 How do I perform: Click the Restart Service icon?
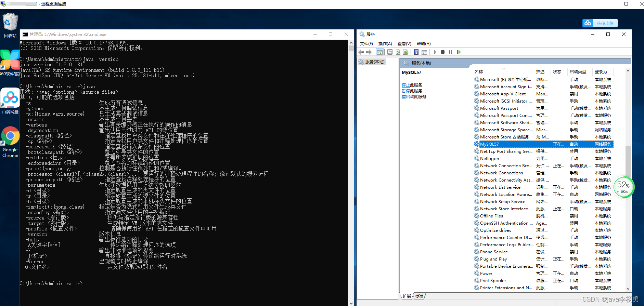tap(459, 52)
